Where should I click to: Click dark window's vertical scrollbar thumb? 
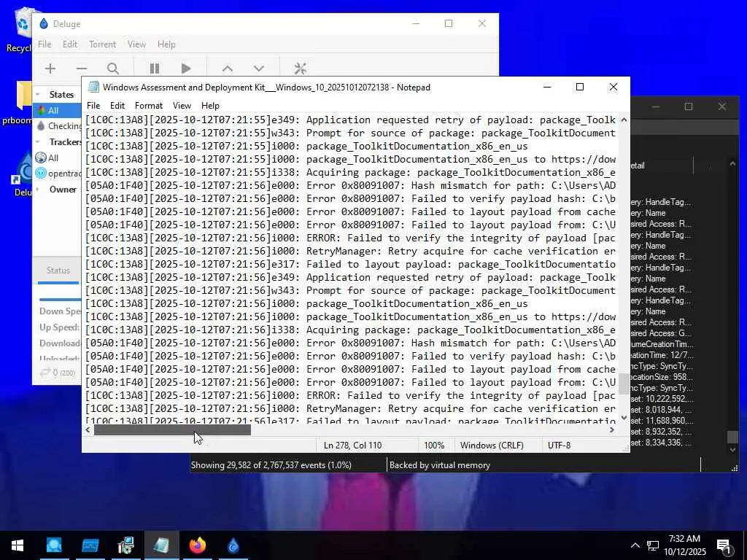pyautogui.click(x=732, y=437)
